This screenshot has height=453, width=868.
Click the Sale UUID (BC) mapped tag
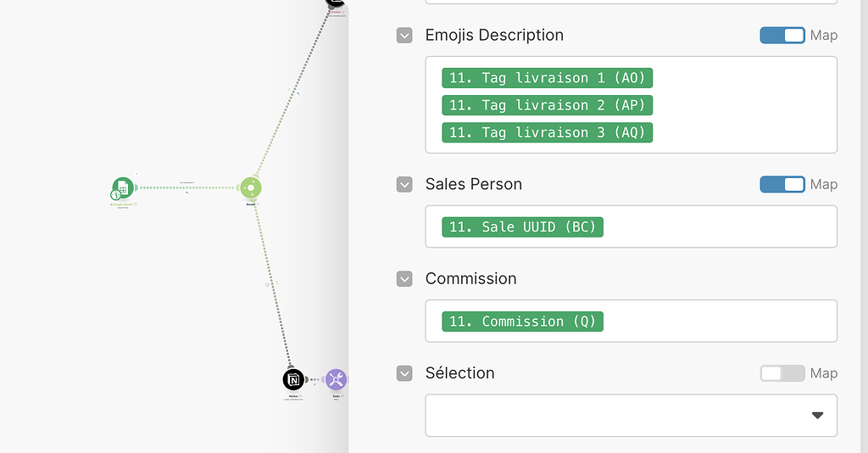522,226
